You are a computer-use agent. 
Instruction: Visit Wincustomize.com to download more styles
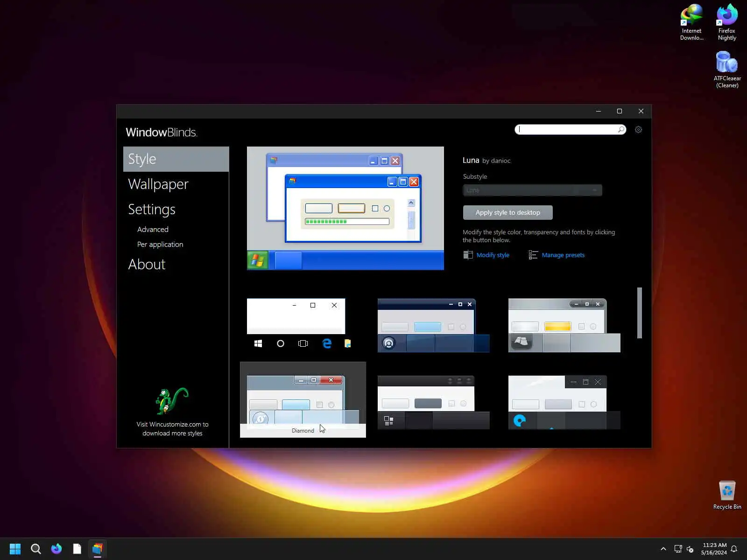pos(172,429)
